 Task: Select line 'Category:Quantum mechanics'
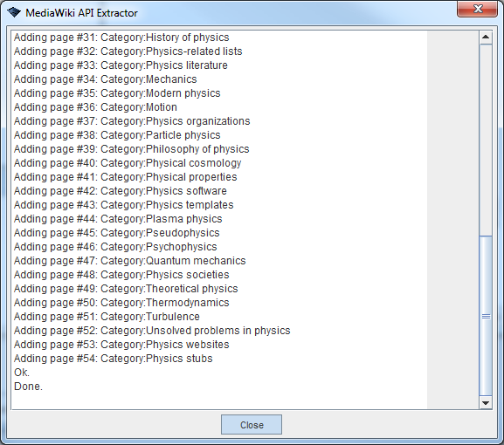130,261
